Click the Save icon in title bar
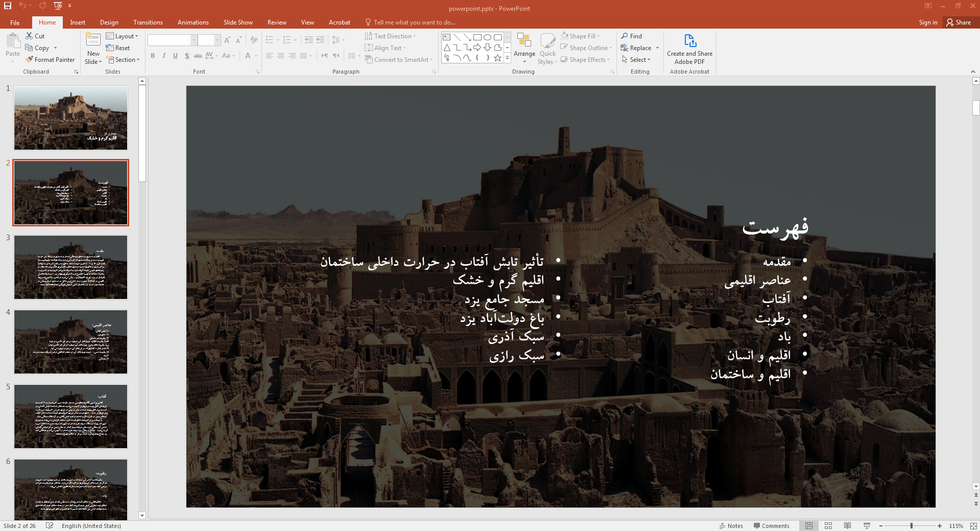 (8, 6)
